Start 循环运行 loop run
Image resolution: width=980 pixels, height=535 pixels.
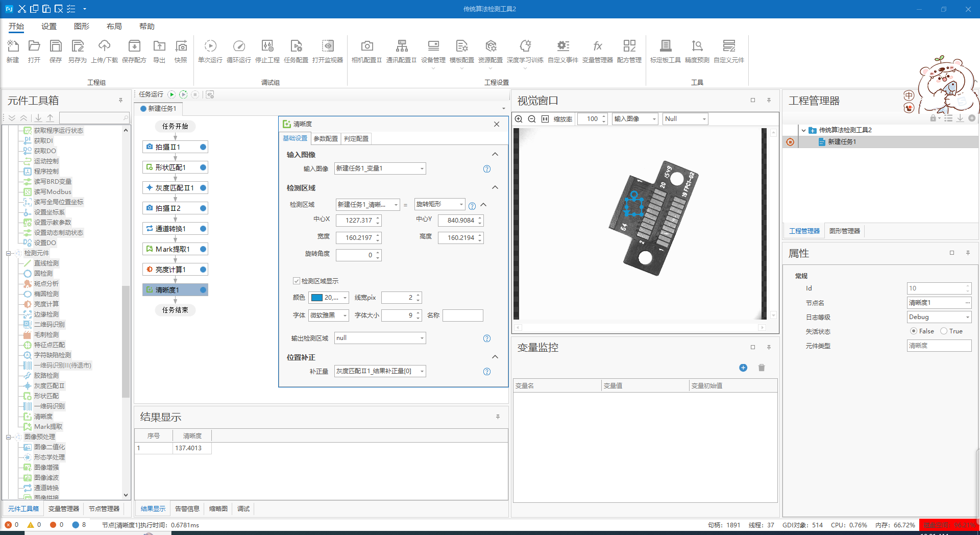[239, 46]
